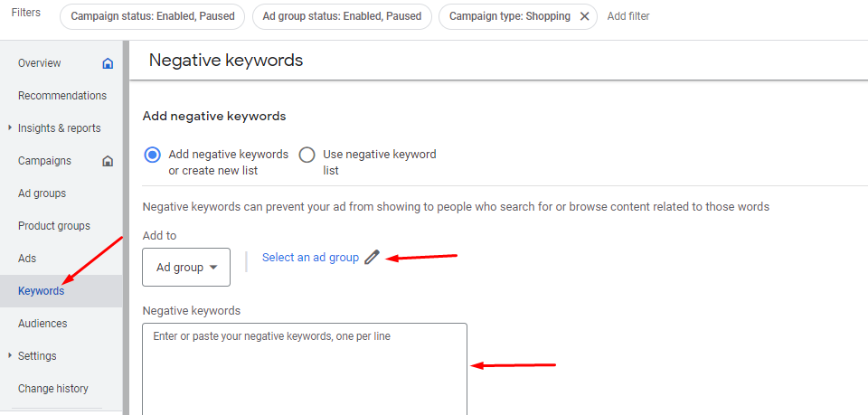Viewport: 868px width, 415px height.
Task: Open Change history page
Action: click(52, 389)
